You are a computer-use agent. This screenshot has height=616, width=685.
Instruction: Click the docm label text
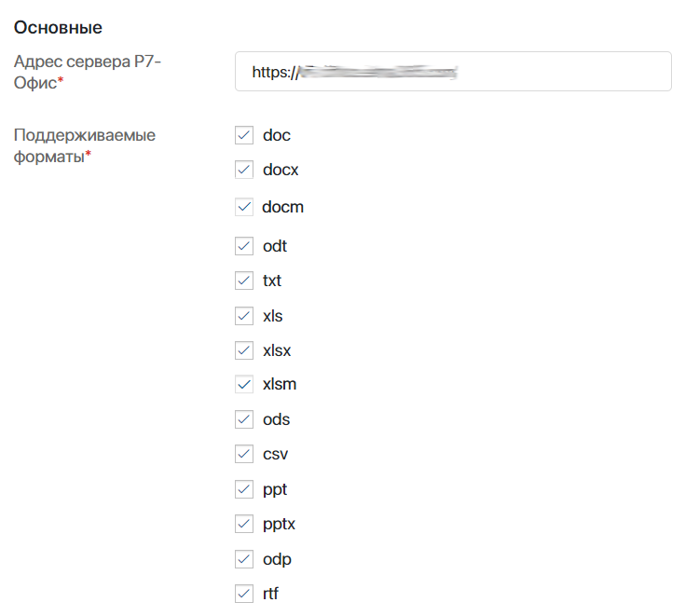pyautogui.click(x=282, y=207)
